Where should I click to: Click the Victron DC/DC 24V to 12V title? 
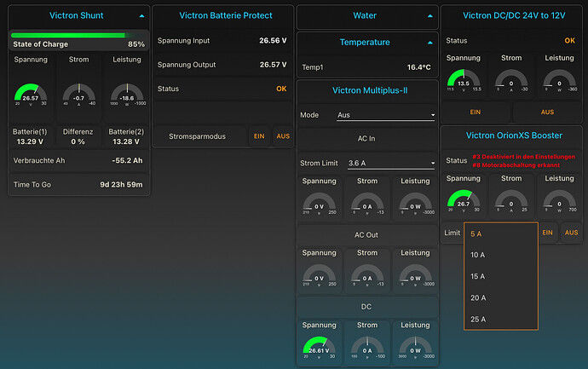[514, 15]
